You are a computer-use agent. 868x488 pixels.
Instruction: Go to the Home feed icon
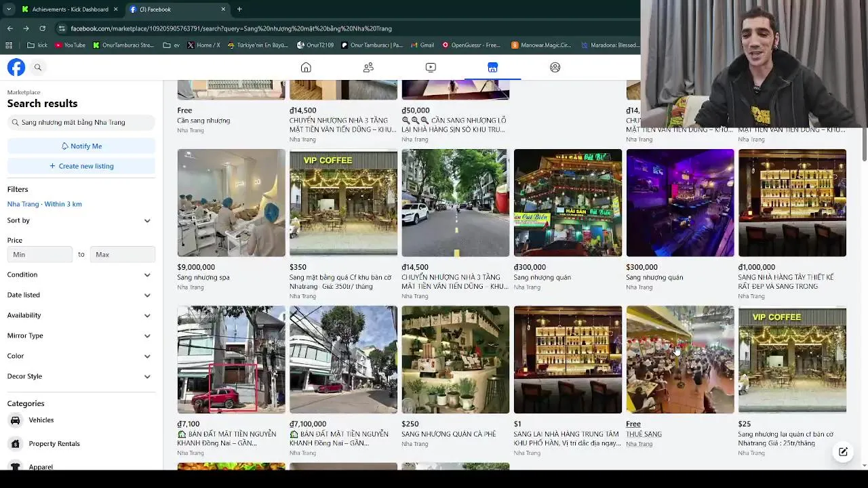(306, 67)
